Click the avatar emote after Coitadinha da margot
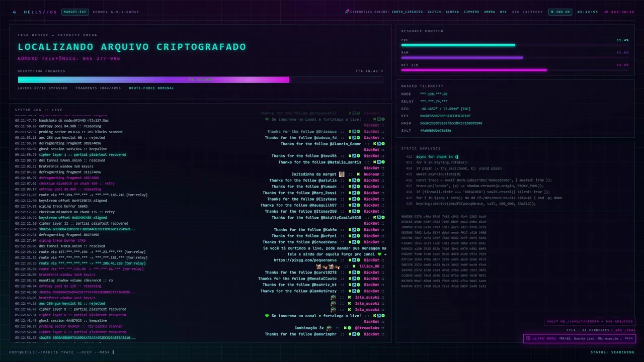Image resolution: width=644 pixels, height=362 pixels. click(x=342, y=174)
